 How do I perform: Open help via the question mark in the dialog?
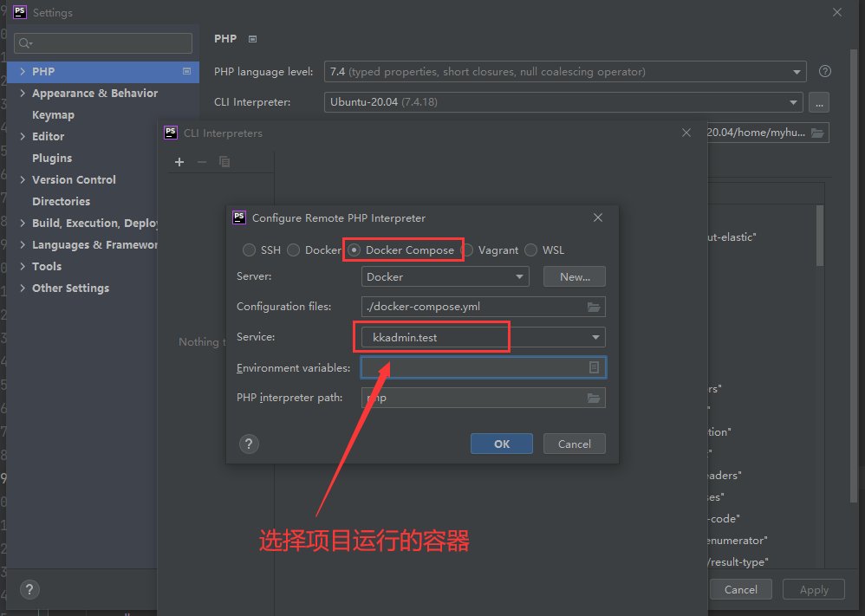click(249, 444)
